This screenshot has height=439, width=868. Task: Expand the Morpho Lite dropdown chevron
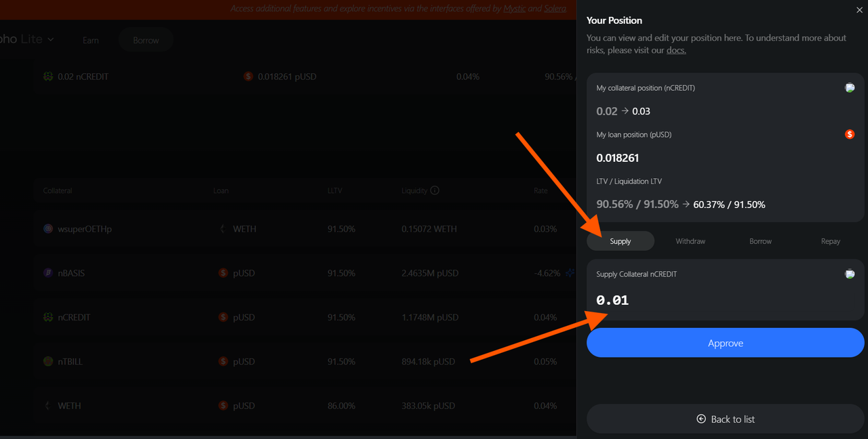tap(51, 39)
